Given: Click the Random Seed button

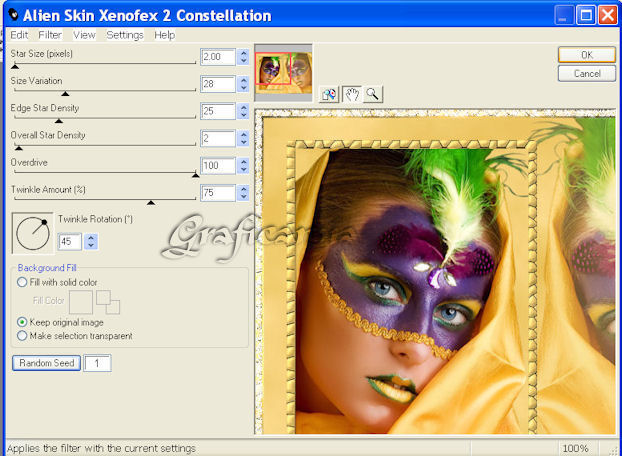Looking at the screenshot, I should click(46, 363).
